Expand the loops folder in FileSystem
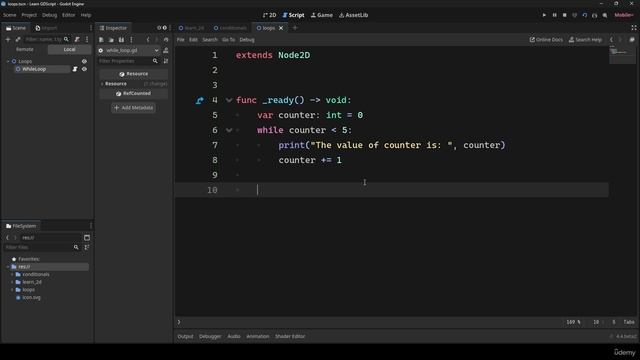The height and width of the screenshot is (360, 640). click(x=12, y=290)
